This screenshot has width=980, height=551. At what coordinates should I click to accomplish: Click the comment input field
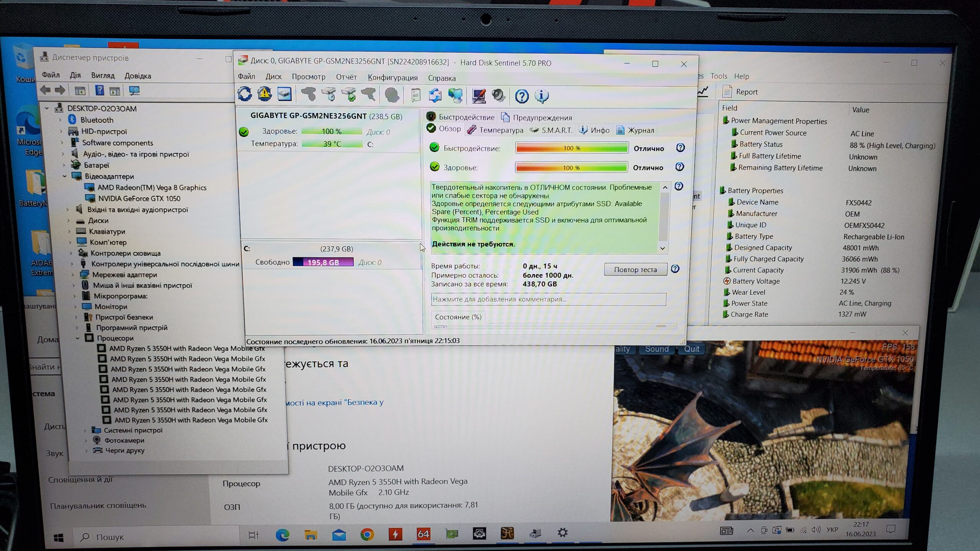click(548, 299)
